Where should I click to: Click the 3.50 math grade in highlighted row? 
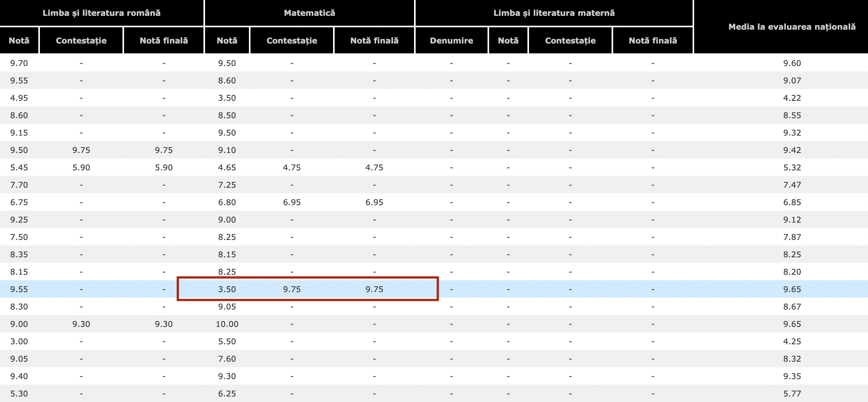tap(227, 289)
